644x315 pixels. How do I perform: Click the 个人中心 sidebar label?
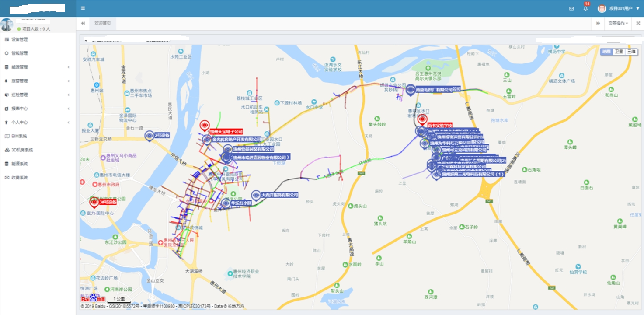[19, 122]
